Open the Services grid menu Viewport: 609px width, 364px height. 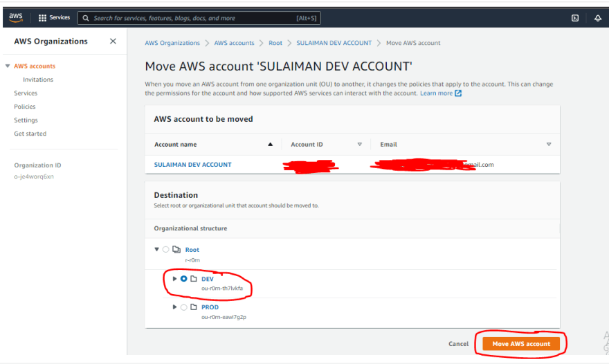coord(42,18)
